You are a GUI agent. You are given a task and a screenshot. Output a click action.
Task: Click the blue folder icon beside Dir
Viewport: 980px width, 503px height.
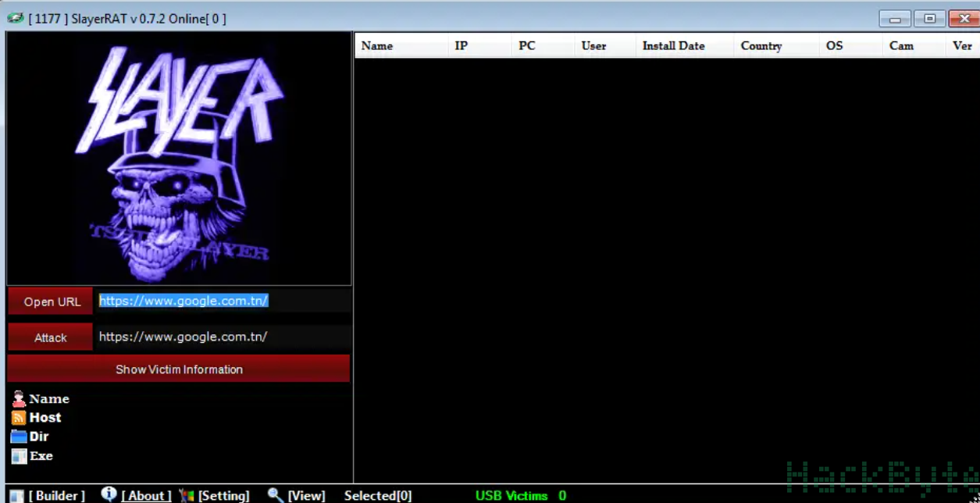19,437
